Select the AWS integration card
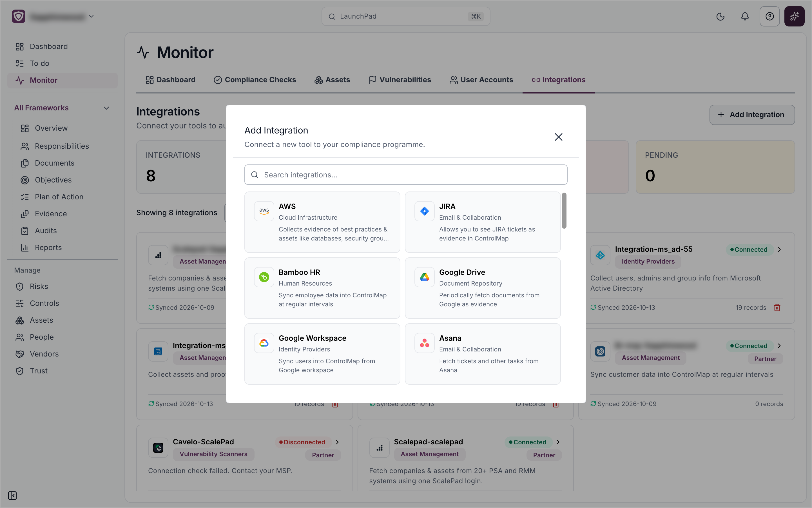The width and height of the screenshot is (812, 508). click(322, 222)
